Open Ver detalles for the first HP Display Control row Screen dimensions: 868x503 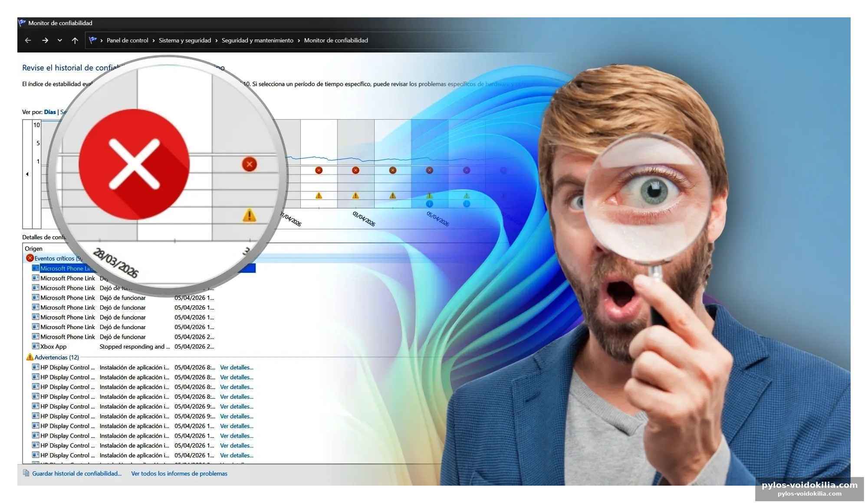click(237, 367)
